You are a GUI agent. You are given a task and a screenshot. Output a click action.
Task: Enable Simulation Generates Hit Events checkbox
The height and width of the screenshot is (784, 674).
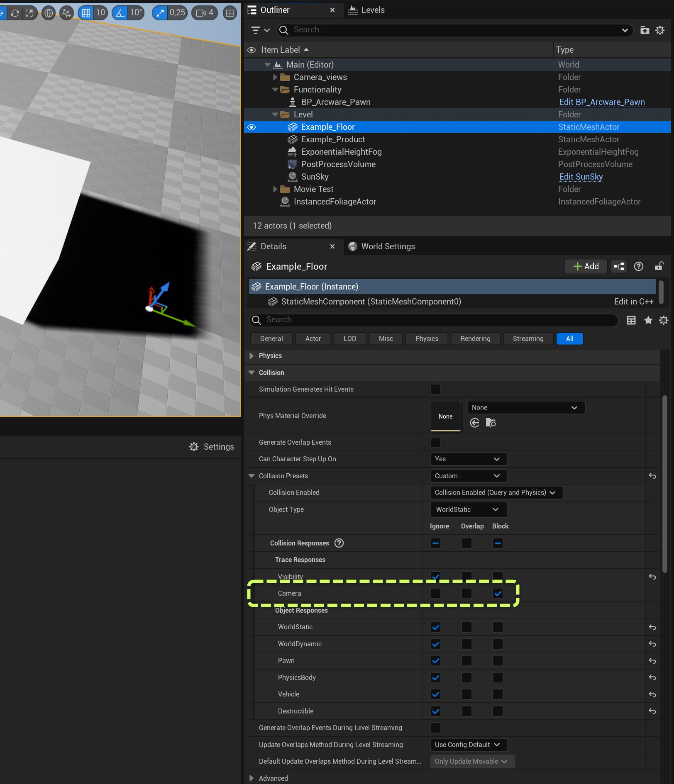click(435, 389)
